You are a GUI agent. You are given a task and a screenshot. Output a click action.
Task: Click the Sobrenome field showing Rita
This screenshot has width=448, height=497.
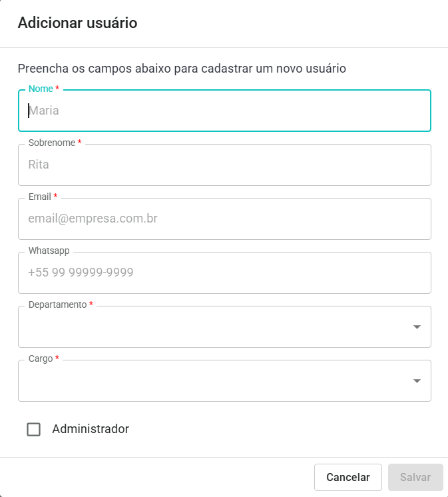(224, 165)
